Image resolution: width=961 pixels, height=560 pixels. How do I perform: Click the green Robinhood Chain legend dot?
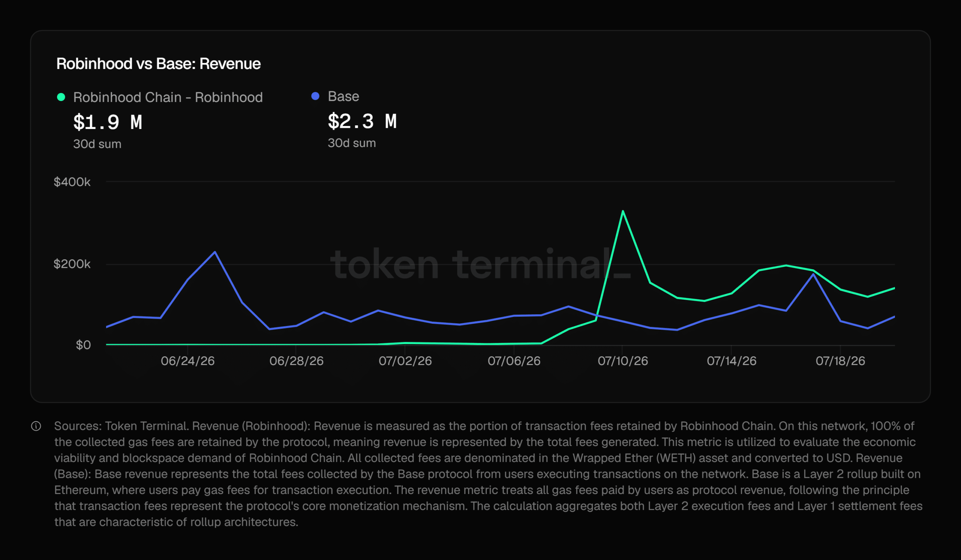[61, 97]
